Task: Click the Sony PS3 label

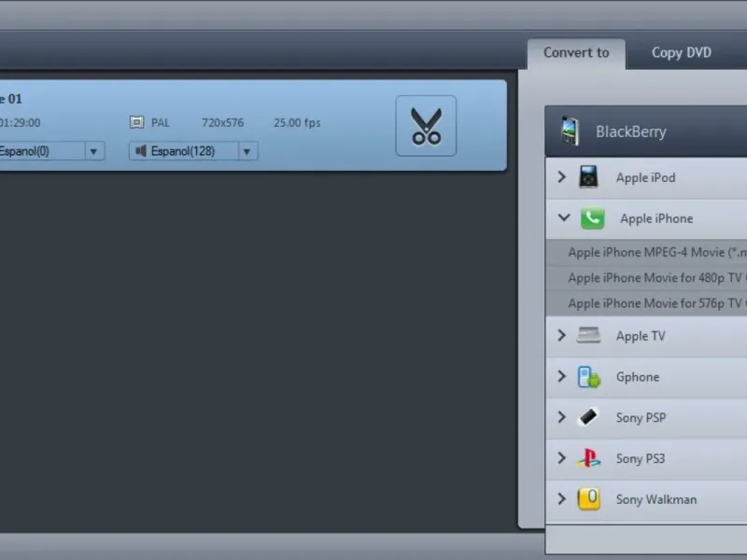Action: click(x=641, y=458)
